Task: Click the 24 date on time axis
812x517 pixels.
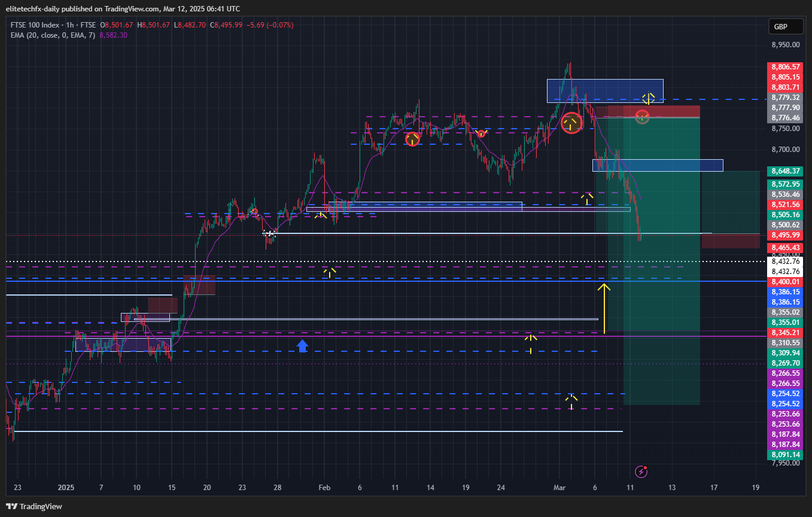Action: click(x=501, y=488)
